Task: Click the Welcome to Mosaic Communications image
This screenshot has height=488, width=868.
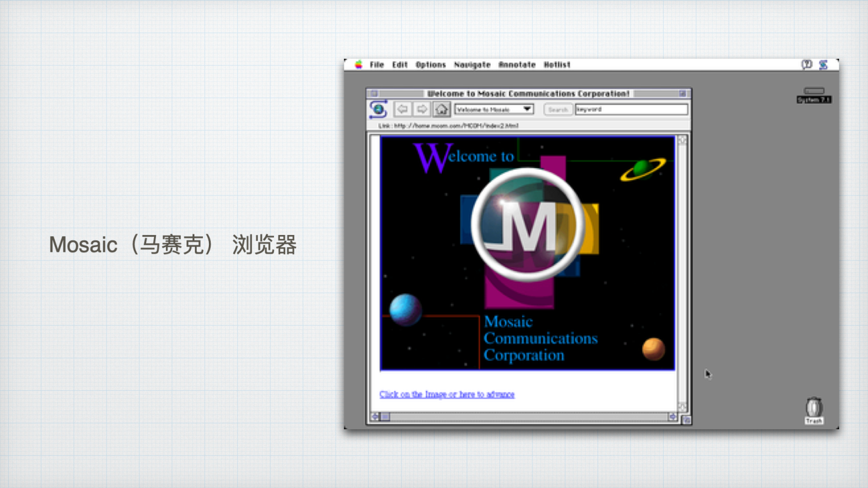Action: click(528, 253)
